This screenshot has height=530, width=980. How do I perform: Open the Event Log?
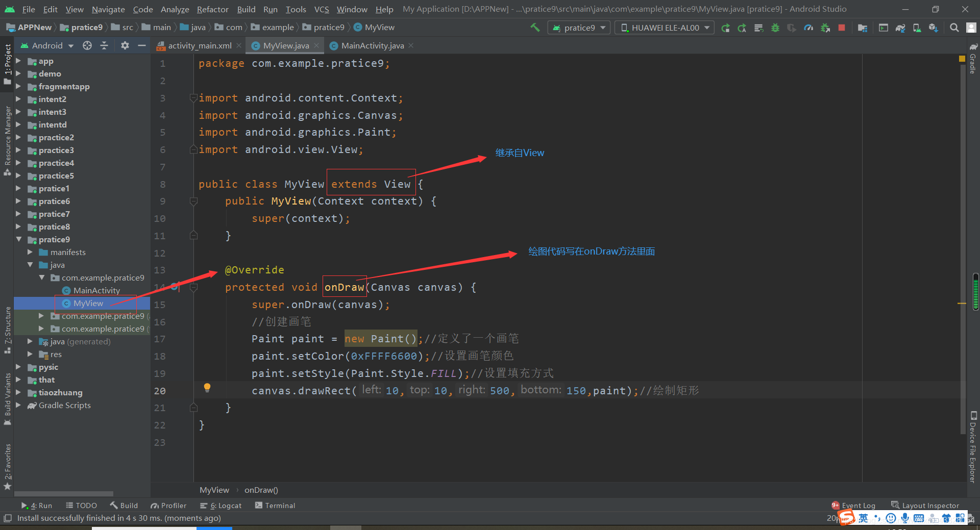coord(853,506)
